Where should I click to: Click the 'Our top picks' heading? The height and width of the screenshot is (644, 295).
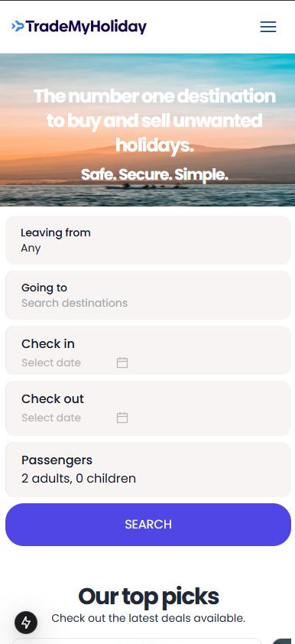click(x=148, y=597)
